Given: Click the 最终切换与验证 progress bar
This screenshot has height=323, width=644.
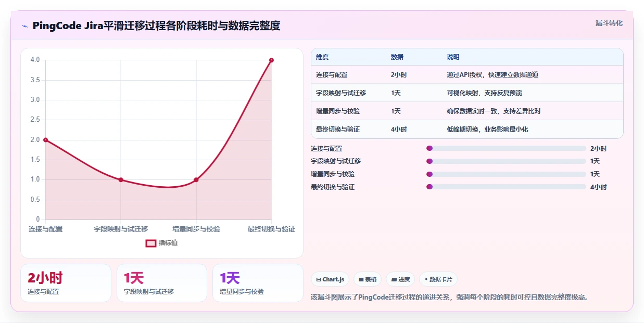Looking at the screenshot, I should [506, 187].
